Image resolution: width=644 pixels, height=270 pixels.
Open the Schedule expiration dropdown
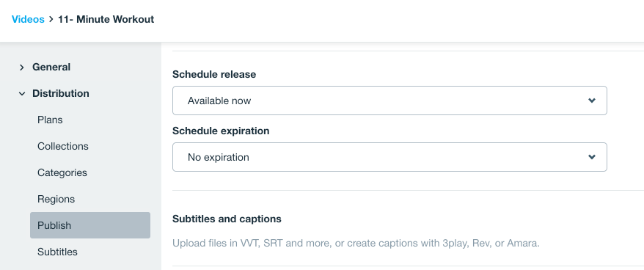click(x=389, y=157)
